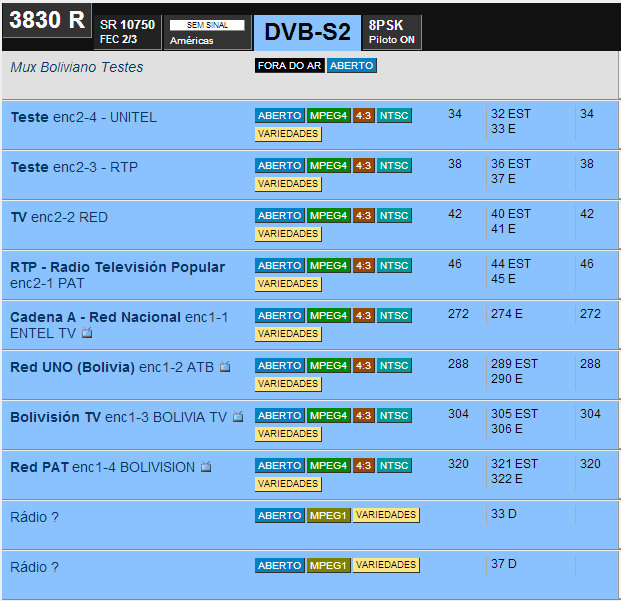The image size is (621, 601).
Task: Click the TV icon next to enc1-2 ATB
Action: [225, 367]
